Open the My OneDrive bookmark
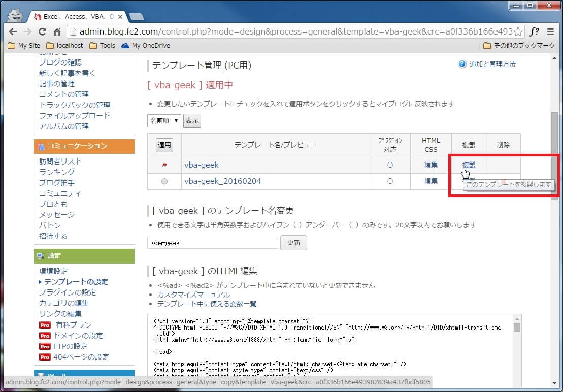The width and height of the screenshot is (563, 392). tap(145, 45)
